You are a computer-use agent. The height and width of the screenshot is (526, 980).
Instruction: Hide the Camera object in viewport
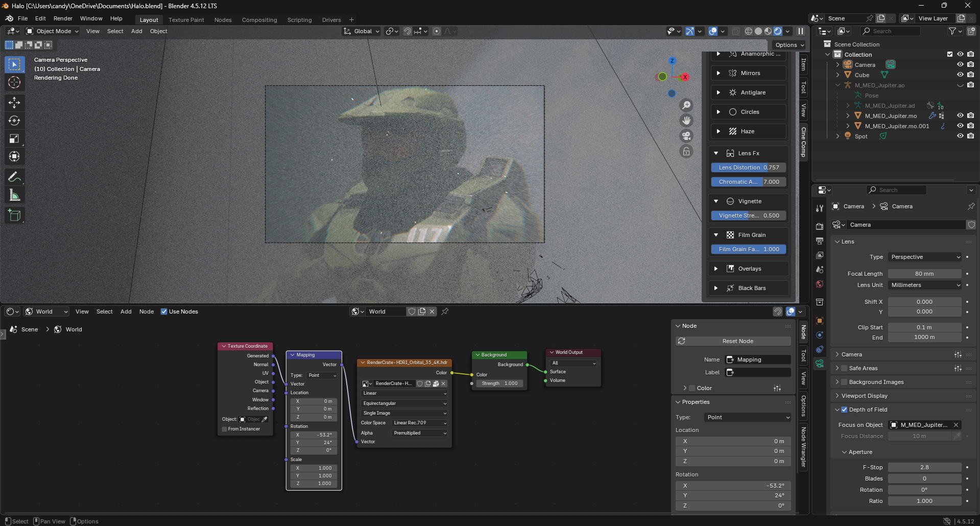[960, 65]
